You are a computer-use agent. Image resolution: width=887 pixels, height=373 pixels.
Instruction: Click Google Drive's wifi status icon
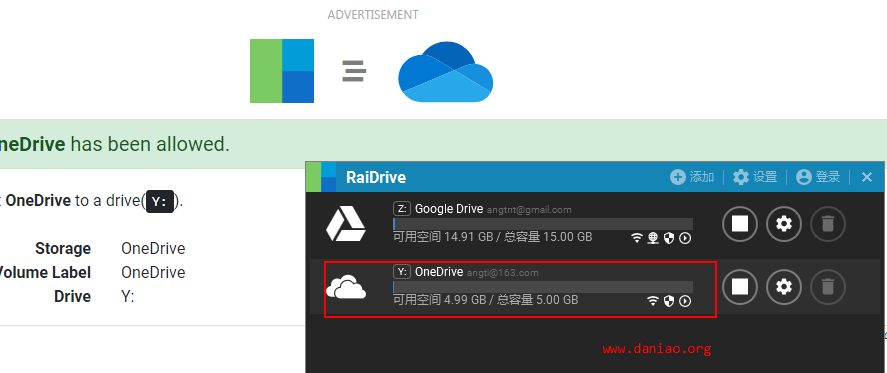point(637,238)
